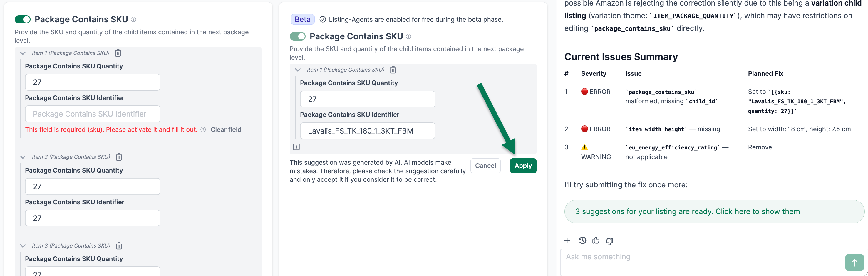The width and height of the screenshot is (868, 276).
Task: Open conversation history with the clock icon
Action: point(582,240)
